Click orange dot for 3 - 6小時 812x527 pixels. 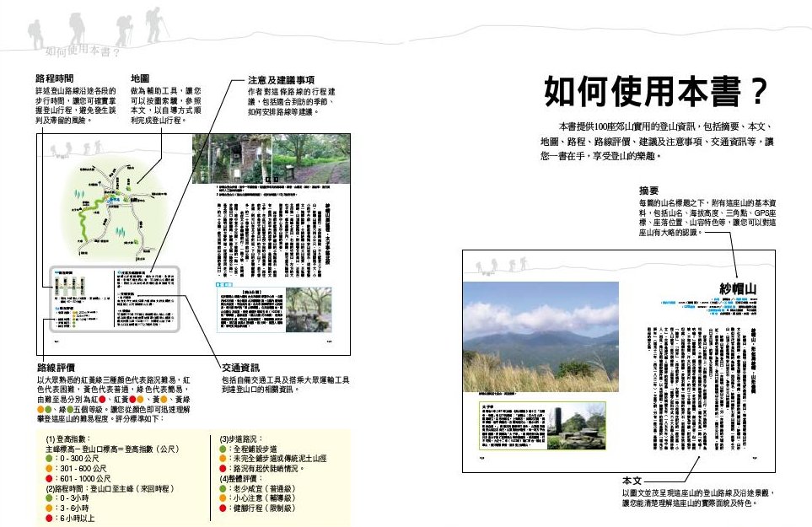(49, 508)
